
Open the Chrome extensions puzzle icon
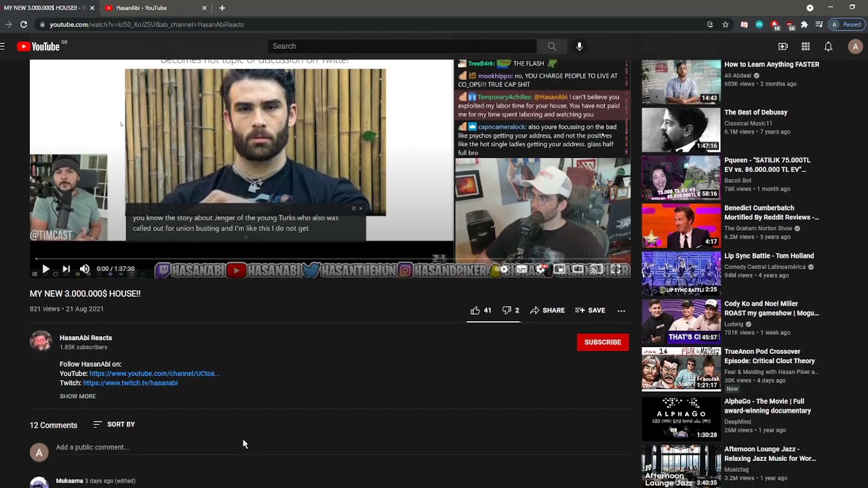804,24
